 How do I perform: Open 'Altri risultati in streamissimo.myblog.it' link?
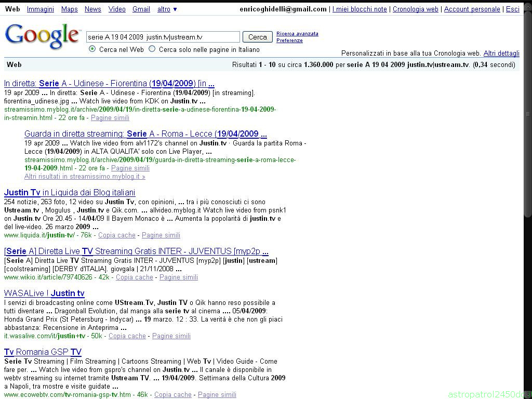click(85, 177)
